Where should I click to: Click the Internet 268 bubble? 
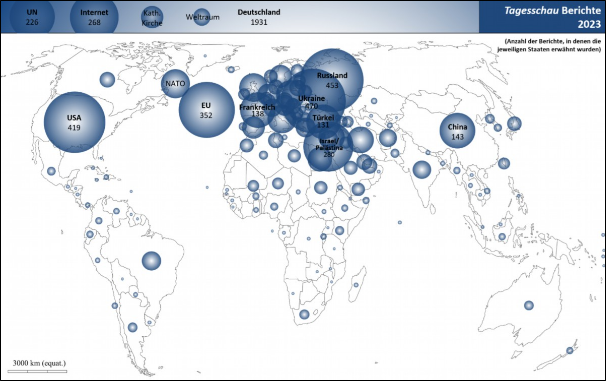pyautogui.click(x=94, y=17)
